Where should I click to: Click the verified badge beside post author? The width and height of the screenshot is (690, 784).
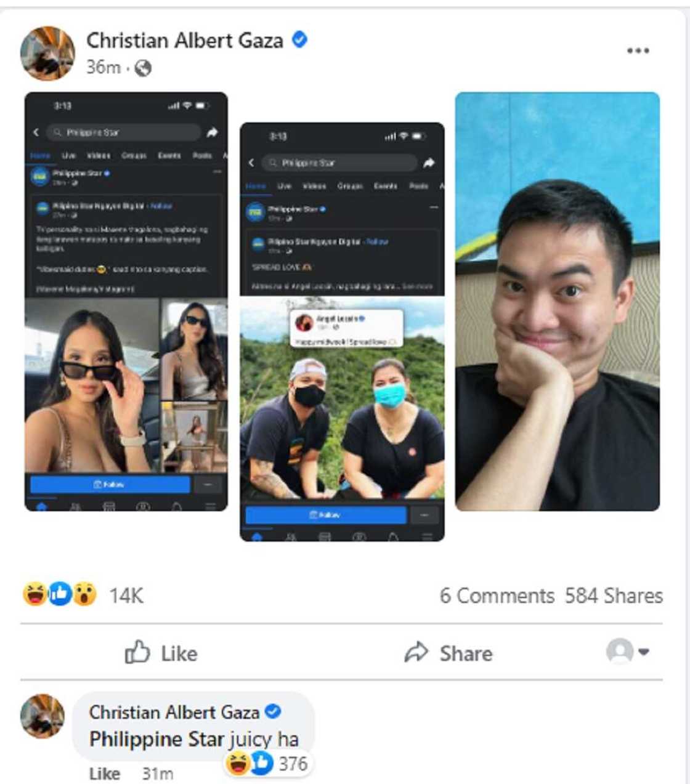click(x=299, y=41)
